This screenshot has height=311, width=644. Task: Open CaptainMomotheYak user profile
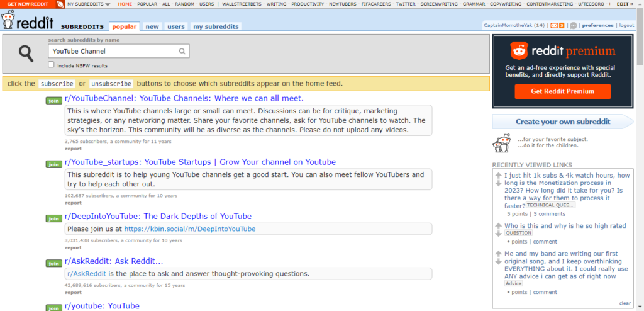tap(508, 26)
